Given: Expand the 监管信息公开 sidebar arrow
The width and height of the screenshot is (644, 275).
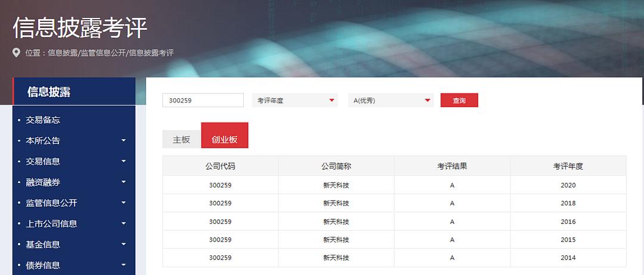Looking at the screenshot, I should pos(123,203).
